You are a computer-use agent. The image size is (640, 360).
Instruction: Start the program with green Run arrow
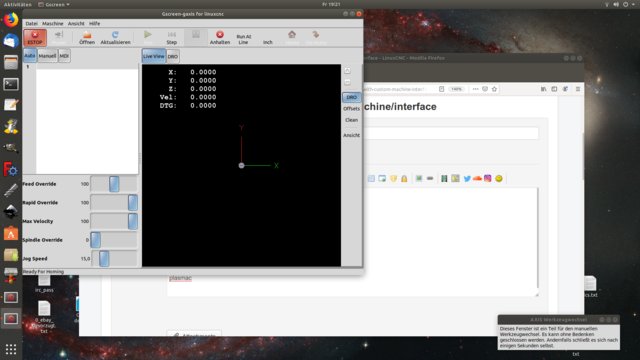tap(148, 38)
